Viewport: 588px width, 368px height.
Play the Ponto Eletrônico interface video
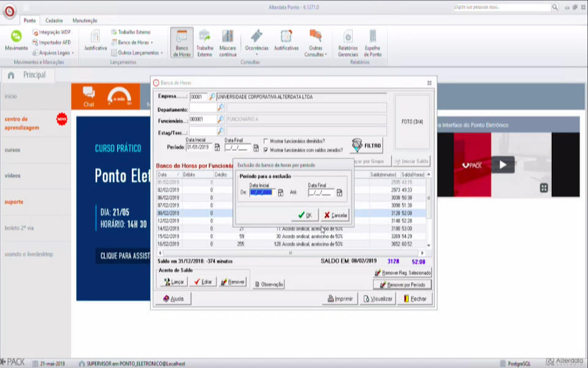(502, 164)
